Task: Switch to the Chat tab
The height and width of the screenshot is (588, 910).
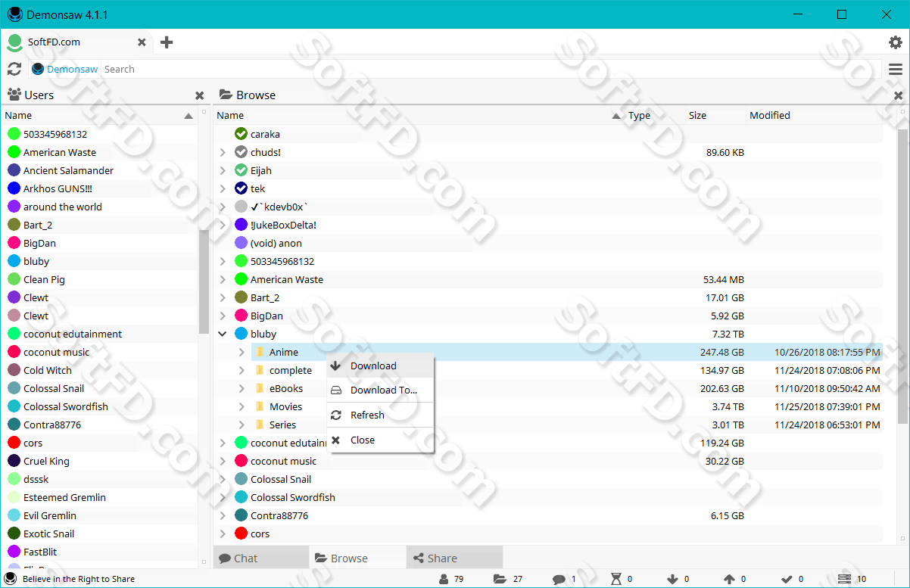Action: tap(261, 558)
